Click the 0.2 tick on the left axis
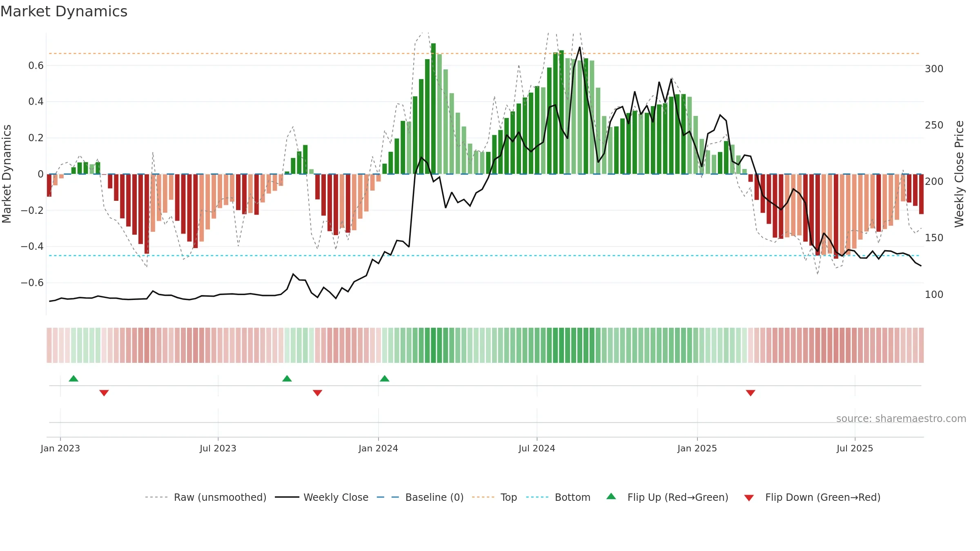The width and height of the screenshot is (980, 551). (x=36, y=138)
